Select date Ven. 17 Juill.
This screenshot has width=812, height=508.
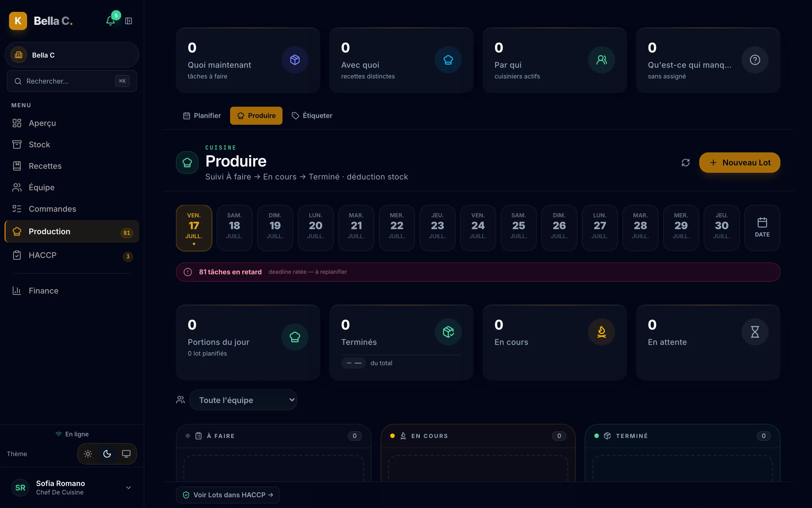[x=194, y=228]
